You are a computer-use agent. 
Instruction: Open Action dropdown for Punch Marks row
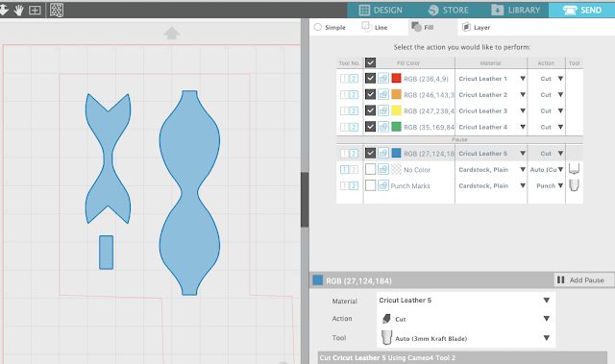tap(560, 185)
